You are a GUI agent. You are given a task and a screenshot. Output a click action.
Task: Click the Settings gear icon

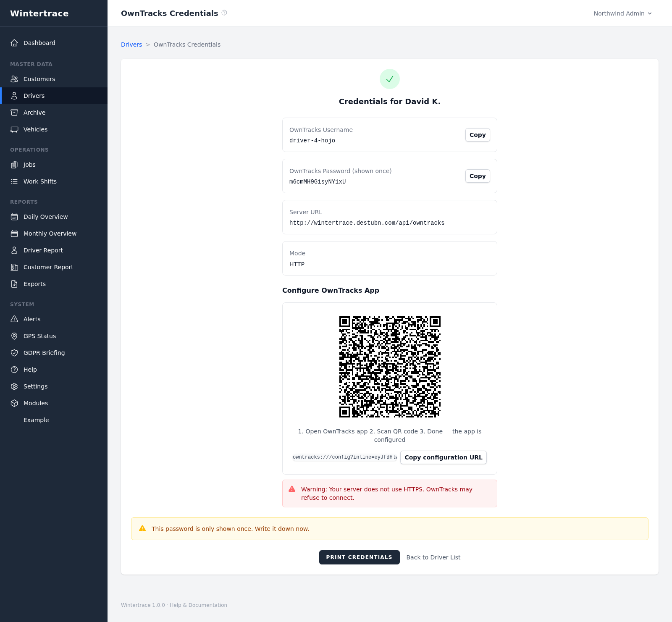(14, 386)
